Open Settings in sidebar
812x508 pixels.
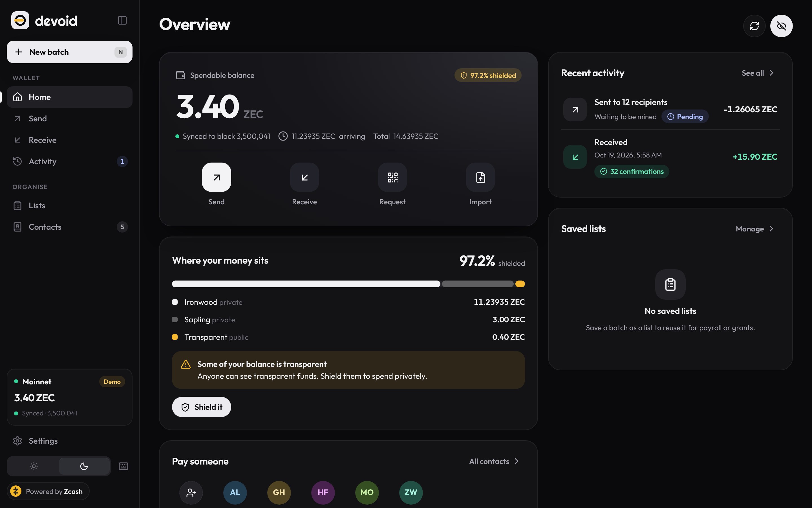tap(69, 441)
